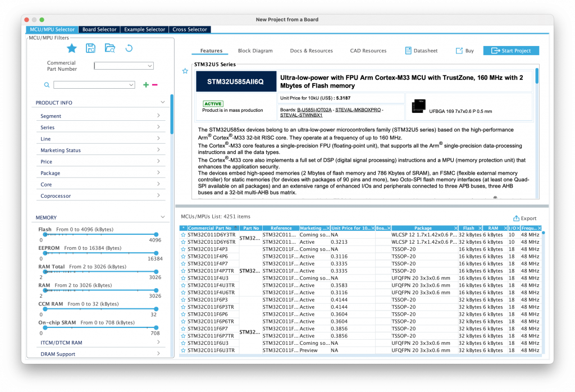The image size is (575, 392).
Task: Open the Datasheet document icon
Action: click(x=408, y=51)
